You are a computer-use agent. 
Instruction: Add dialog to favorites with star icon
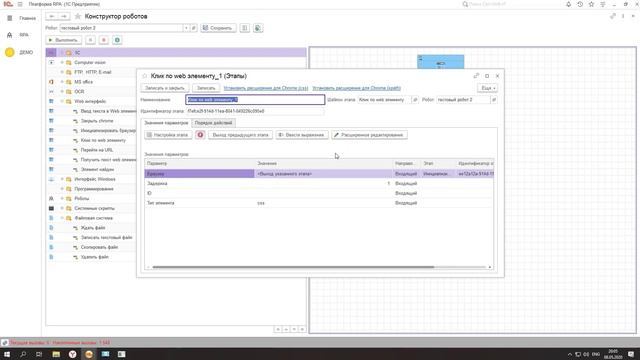pyautogui.click(x=144, y=76)
